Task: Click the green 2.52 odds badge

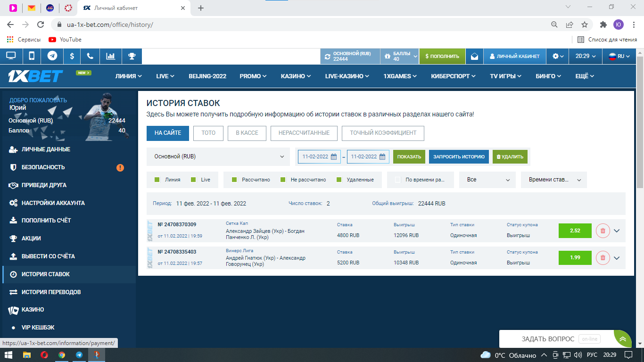Action: [575, 231]
